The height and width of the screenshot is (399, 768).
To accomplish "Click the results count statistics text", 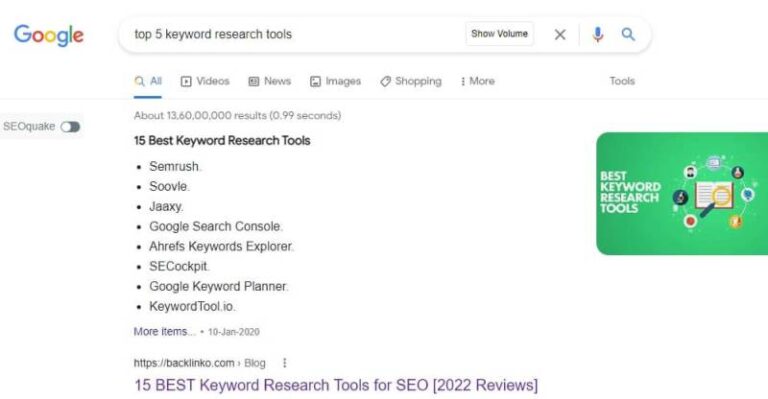I will (x=238, y=116).
